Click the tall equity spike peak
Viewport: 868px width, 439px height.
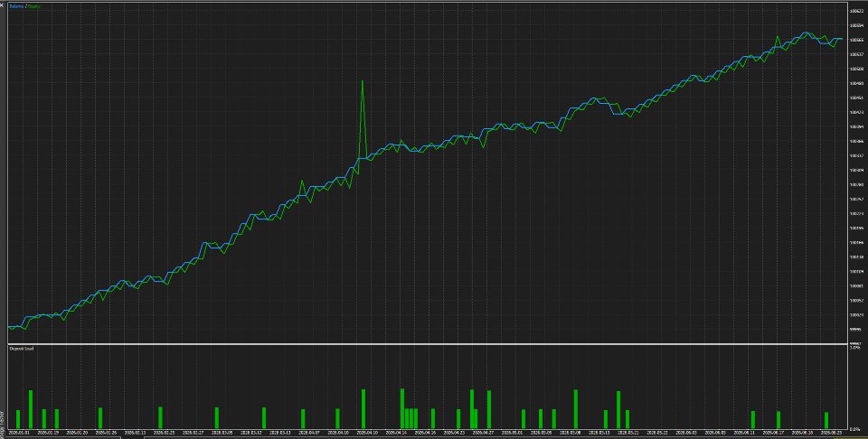point(362,81)
